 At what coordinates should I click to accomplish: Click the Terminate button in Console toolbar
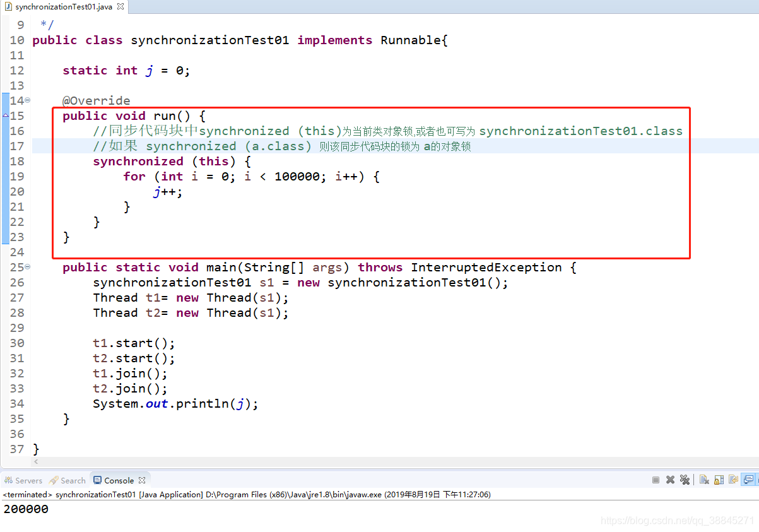656,480
